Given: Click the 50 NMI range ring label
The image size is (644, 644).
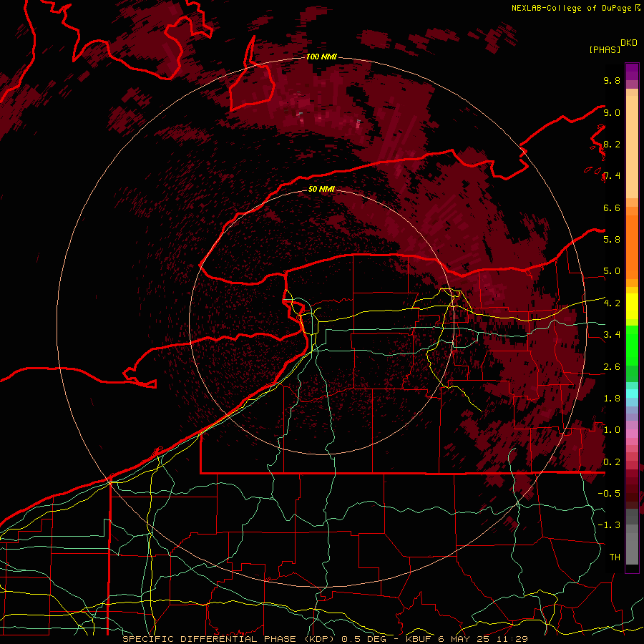Looking at the screenshot, I should pos(321,190).
